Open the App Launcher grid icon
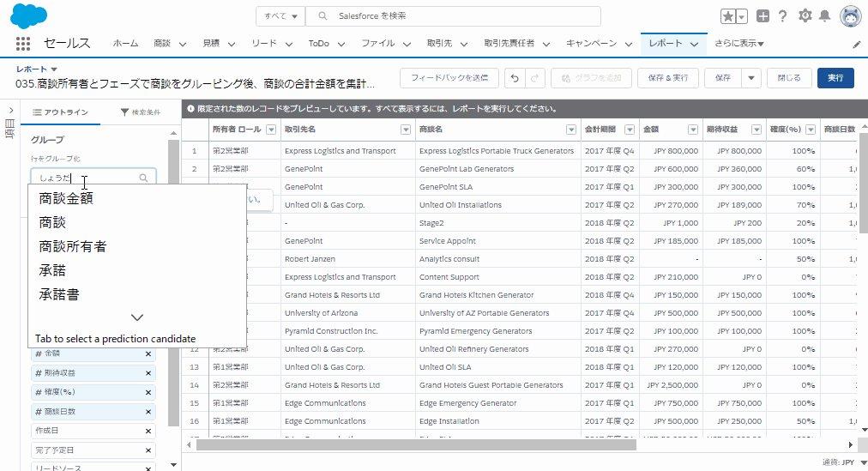Image resolution: width=868 pixels, height=471 pixels. [22, 43]
